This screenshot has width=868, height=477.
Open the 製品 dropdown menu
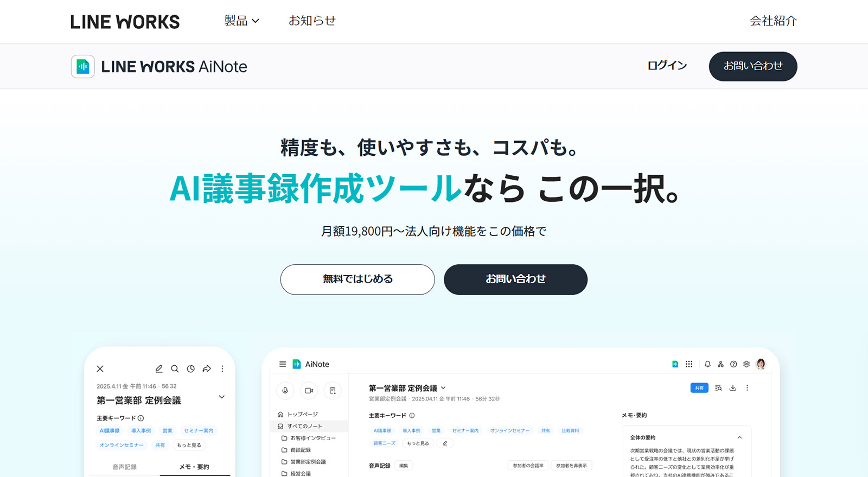pyautogui.click(x=242, y=21)
